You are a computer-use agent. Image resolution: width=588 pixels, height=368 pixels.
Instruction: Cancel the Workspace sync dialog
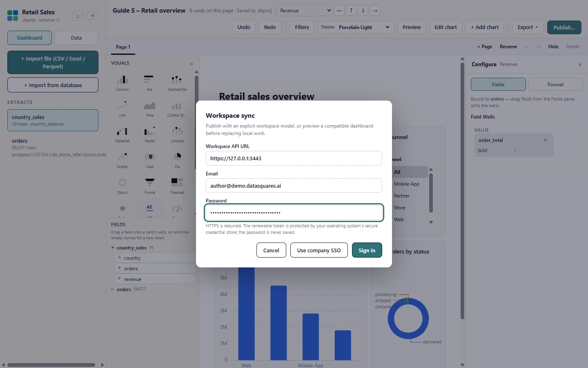pyautogui.click(x=271, y=250)
